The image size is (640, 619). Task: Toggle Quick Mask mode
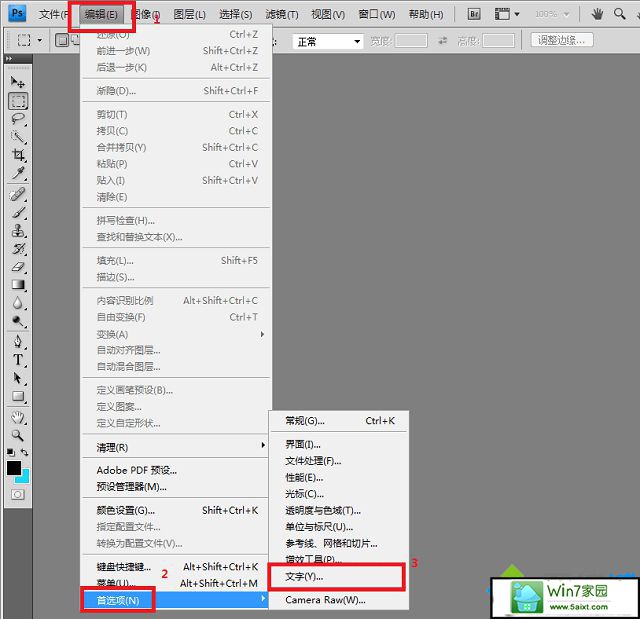[x=18, y=495]
